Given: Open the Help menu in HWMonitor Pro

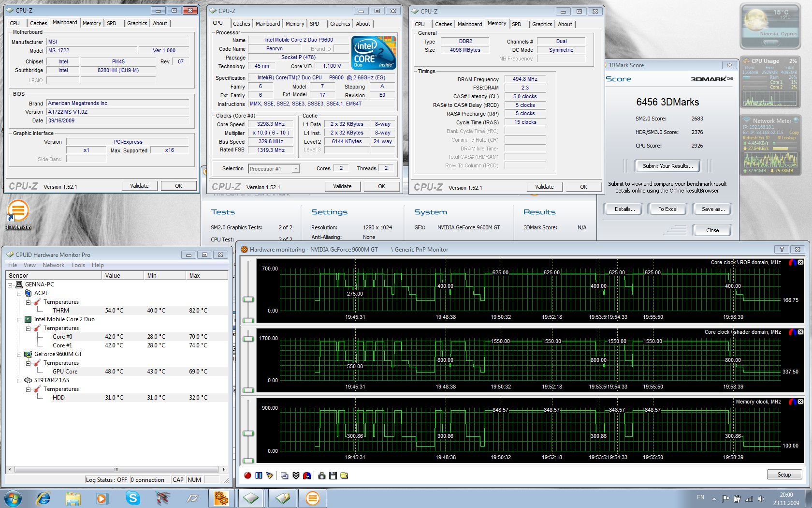Looking at the screenshot, I should tap(98, 265).
